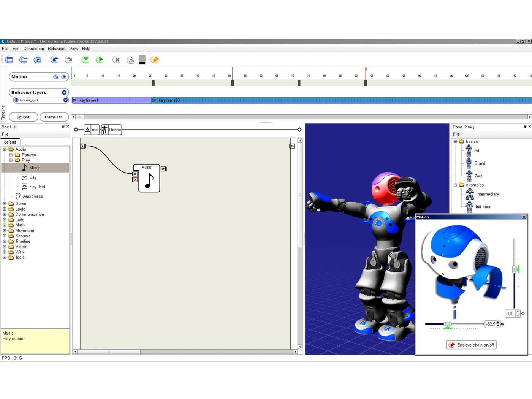Viewport: 532px width, 399px height.
Task: Click the Undo icon in the toolbar
Action: tap(54, 60)
